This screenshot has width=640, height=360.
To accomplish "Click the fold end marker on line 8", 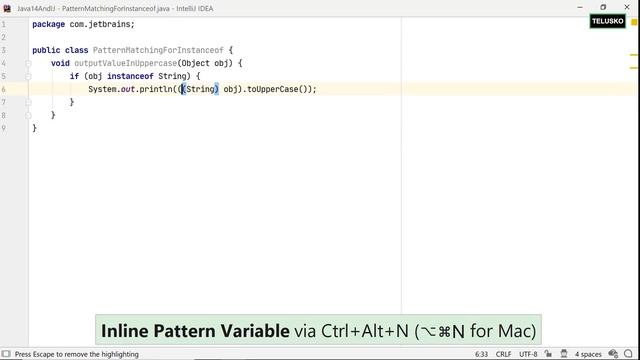I will 28,115.
